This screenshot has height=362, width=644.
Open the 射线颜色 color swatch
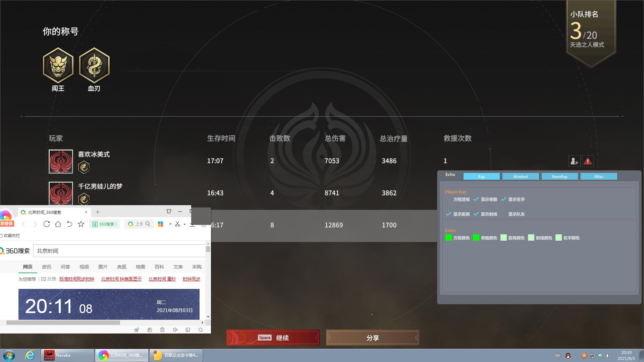[x=531, y=238]
